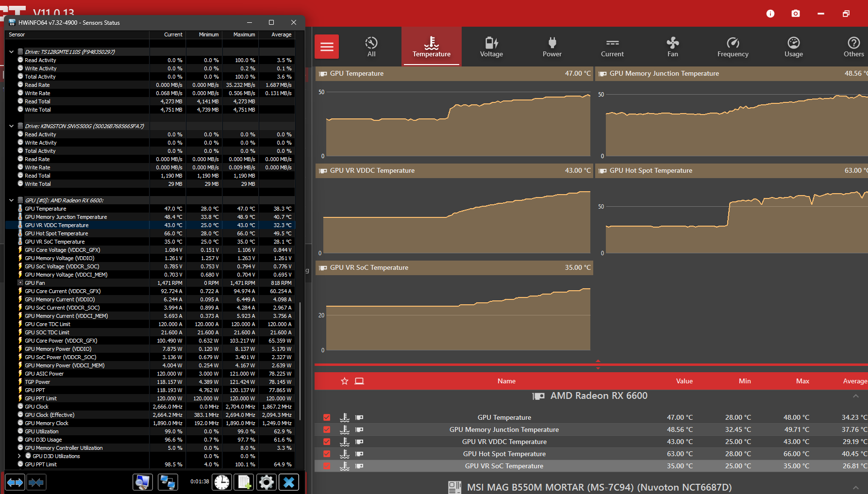Image resolution: width=868 pixels, height=494 pixels.
Task: Collapse the MSI MAG B550M MORTAR list section
Action: (856, 487)
